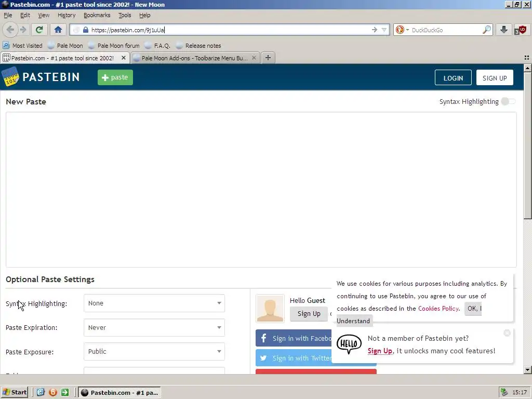The width and height of the screenshot is (532, 399).
Task: Click the Pastebin logo
Action: click(x=41, y=77)
